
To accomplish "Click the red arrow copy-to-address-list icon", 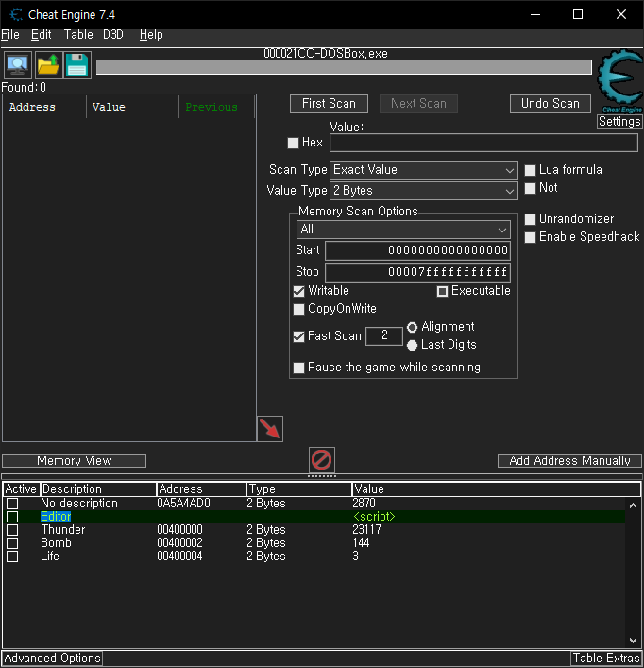I will click(270, 429).
